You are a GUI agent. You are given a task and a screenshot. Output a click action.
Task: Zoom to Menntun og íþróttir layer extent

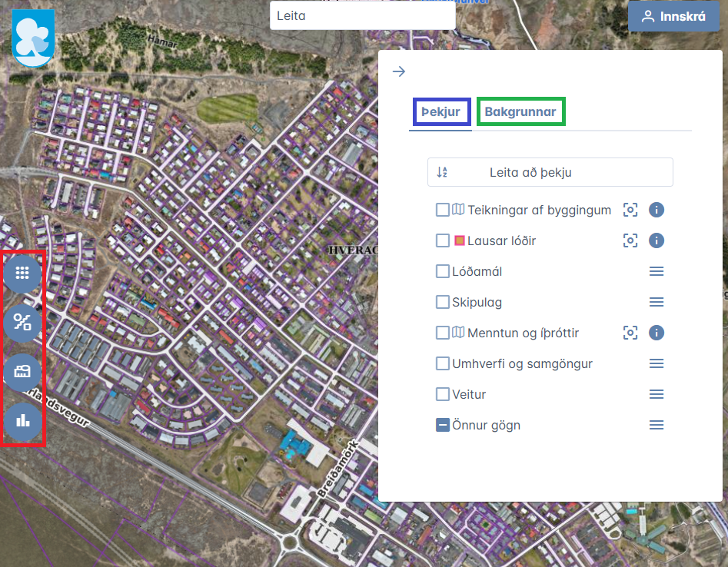point(630,333)
